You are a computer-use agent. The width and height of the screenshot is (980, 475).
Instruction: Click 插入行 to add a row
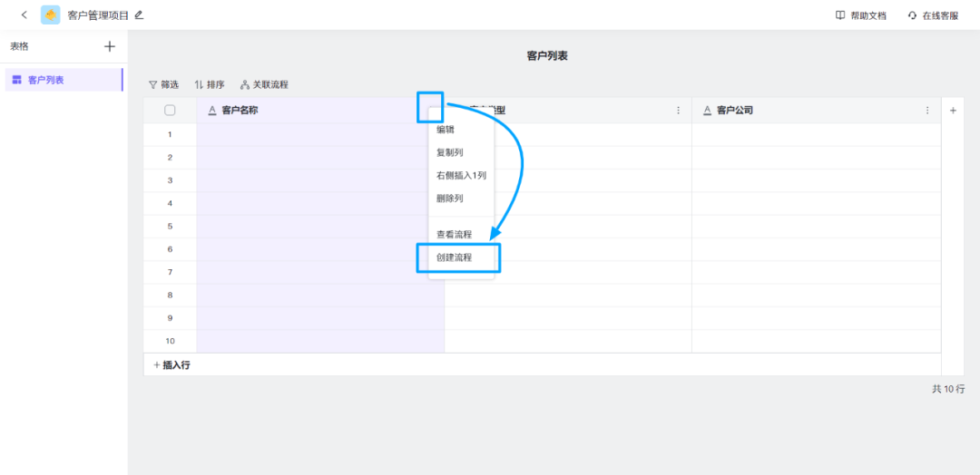click(x=171, y=364)
